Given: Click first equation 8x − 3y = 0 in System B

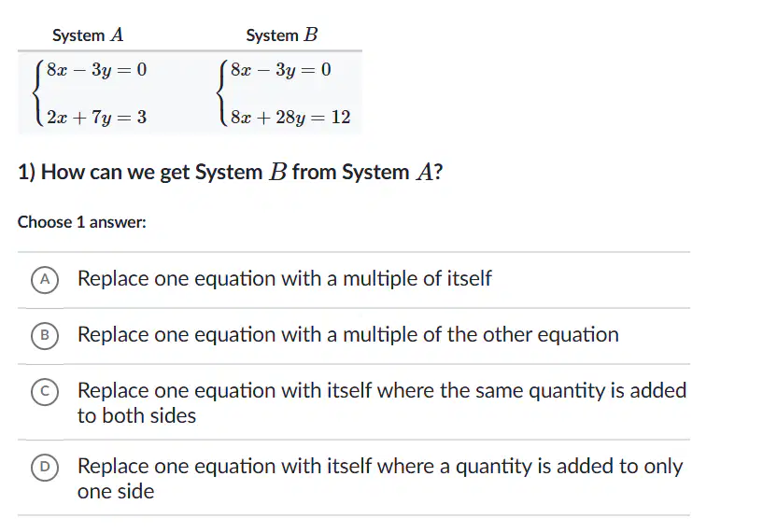Looking at the screenshot, I should (x=281, y=70).
